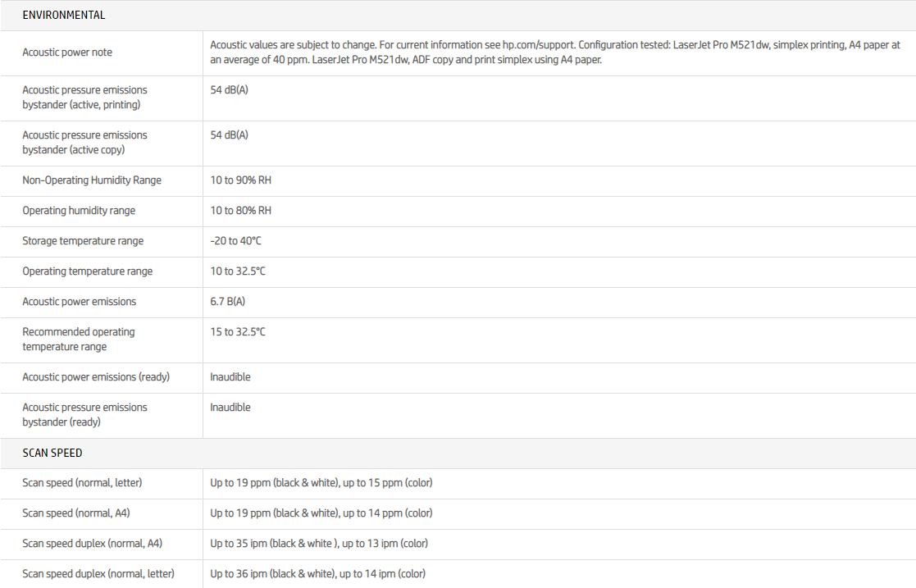
Task: Click the Scan speed duplex (normal, letter) value
Action: click(x=317, y=574)
